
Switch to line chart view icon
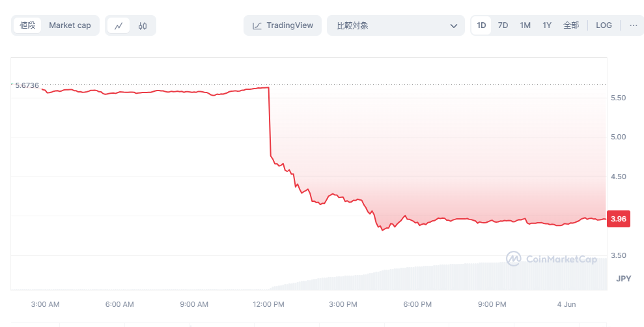(x=119, y=26)
